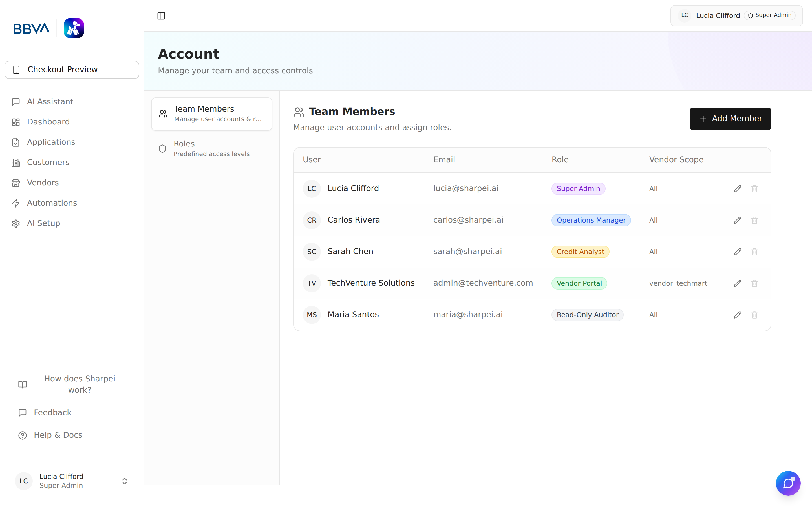Open Feedback form
812x507 pixels.
52,412
